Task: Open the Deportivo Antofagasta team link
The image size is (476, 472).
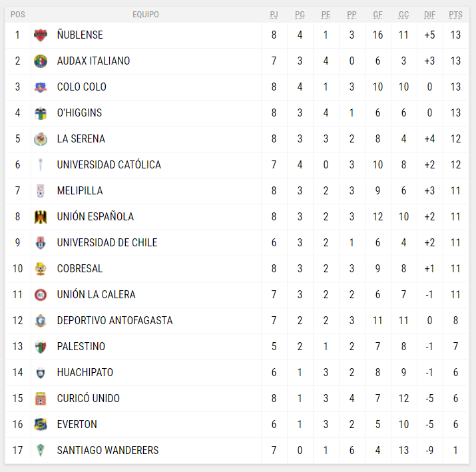Action: pyautogui.click(x=115, y=321)
